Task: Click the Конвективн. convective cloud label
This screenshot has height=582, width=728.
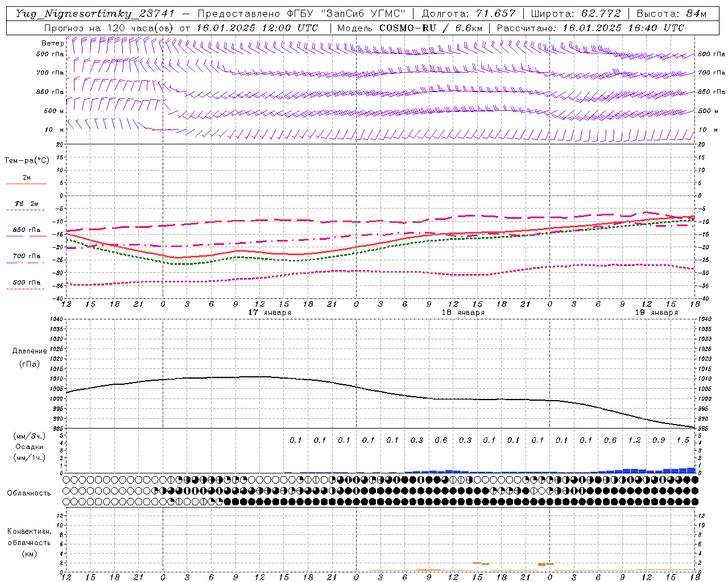Action: 29,531
